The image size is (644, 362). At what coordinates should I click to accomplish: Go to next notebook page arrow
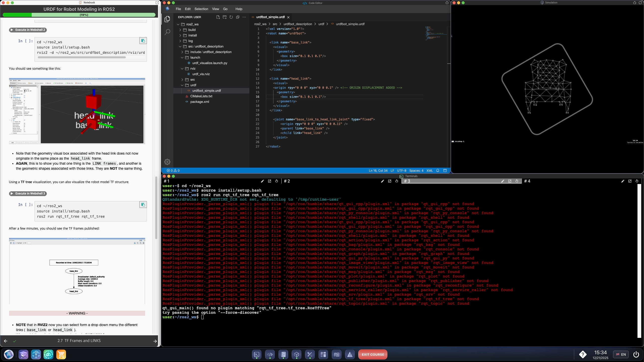155,341
